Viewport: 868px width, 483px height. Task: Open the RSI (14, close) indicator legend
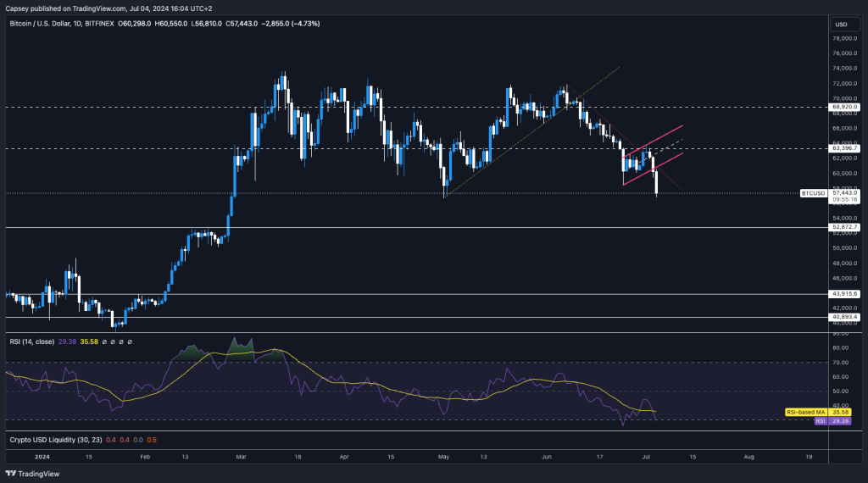coord(31,342)
